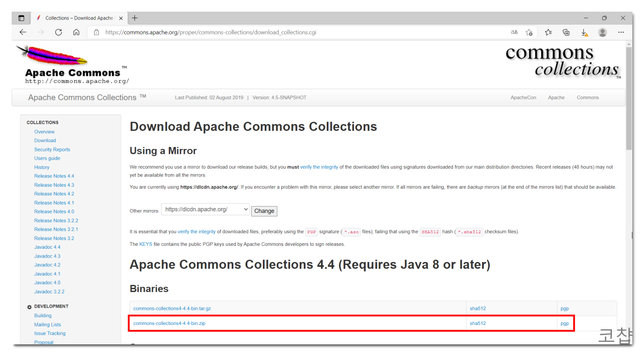Screen dimensions: 644x356
Task: Open Release Notes 3.2.2 link
Action: tap(56, 220)
